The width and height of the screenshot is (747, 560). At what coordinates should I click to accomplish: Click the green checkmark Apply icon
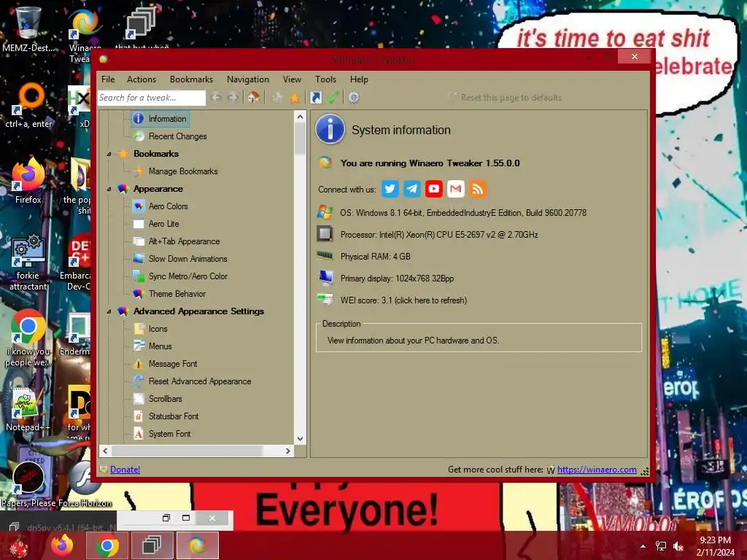coord(333,98)
